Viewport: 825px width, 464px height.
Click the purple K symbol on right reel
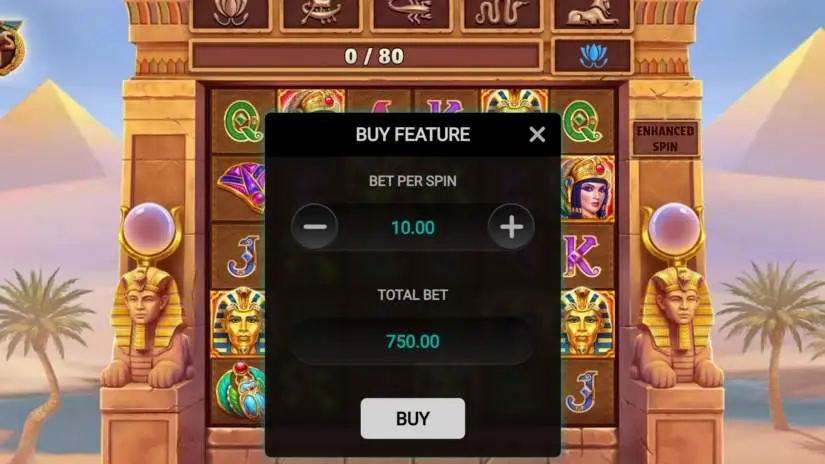tap(582, 256)
